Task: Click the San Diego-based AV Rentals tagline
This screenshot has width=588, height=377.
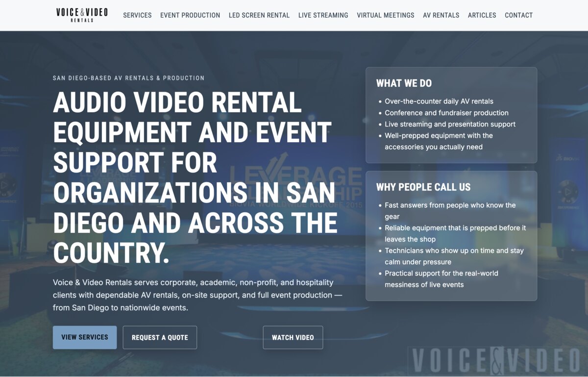Action: pos(128,77)
